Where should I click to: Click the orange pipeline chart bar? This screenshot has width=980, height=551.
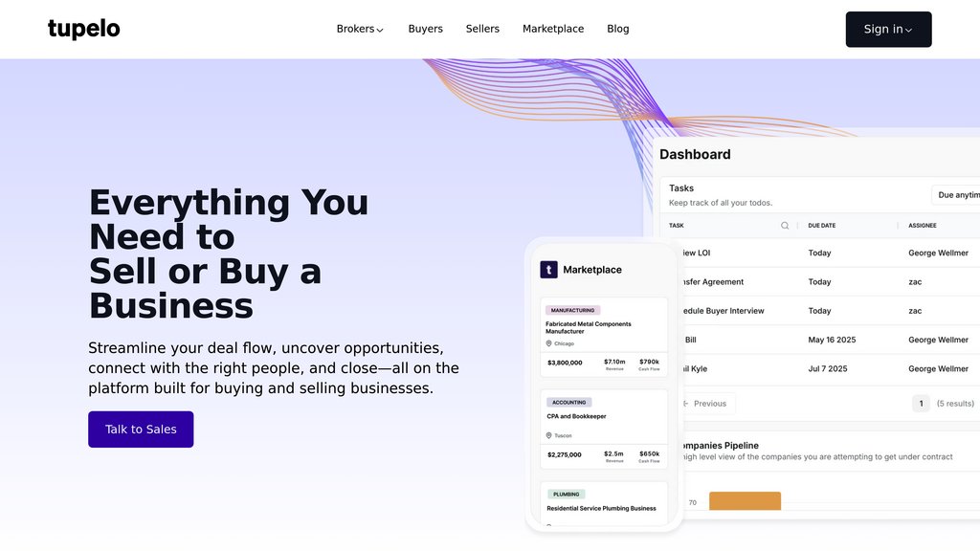(745, 501)
